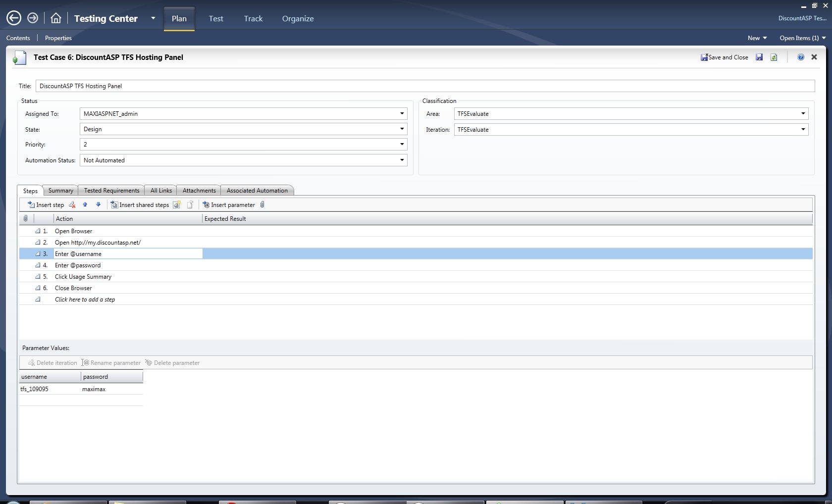
Task: Click the attachment column header paperclip
Action: click(x=26, y=218)
